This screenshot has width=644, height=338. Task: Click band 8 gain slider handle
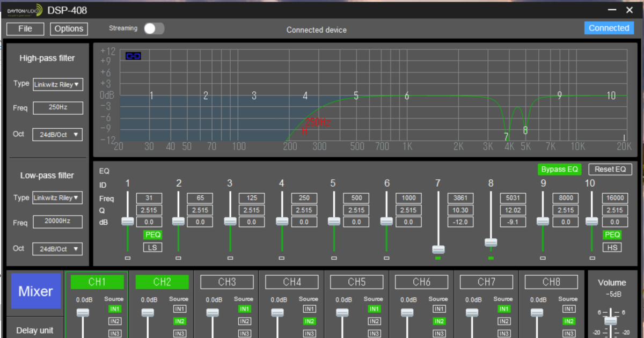[491, 243]
